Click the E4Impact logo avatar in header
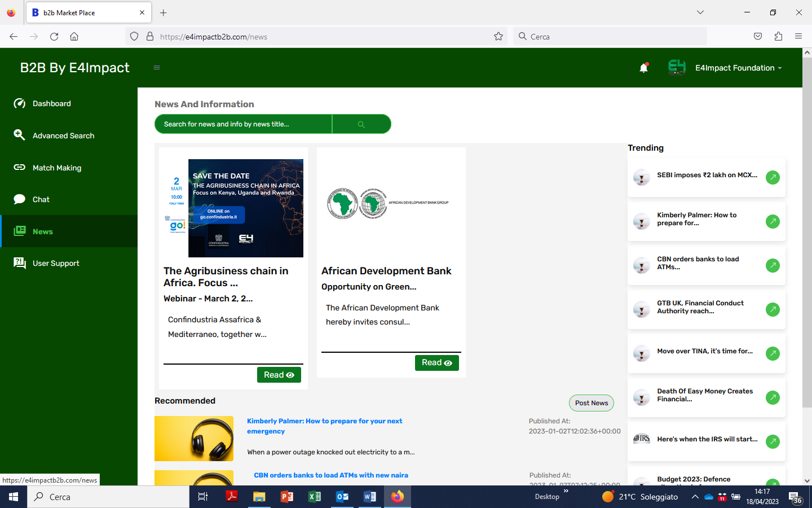Viewport: 812px width, 508px height. point(677,68)
